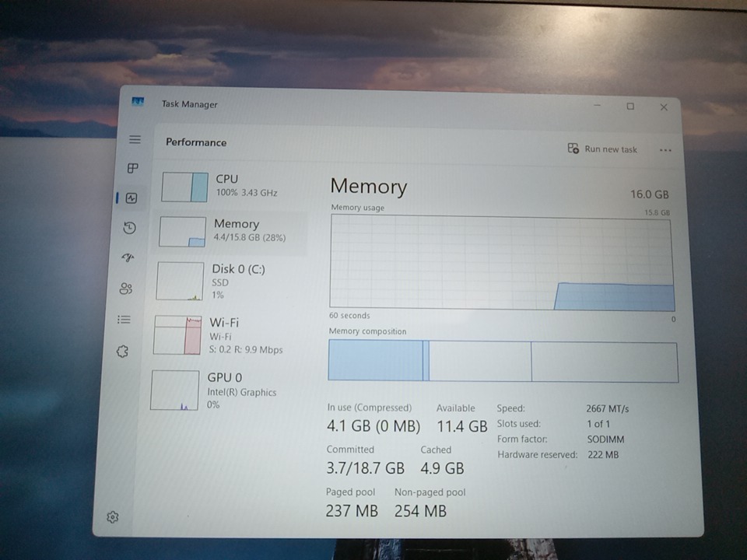Go to the Users page icon
747x560 pixels.
click(126, 289)
